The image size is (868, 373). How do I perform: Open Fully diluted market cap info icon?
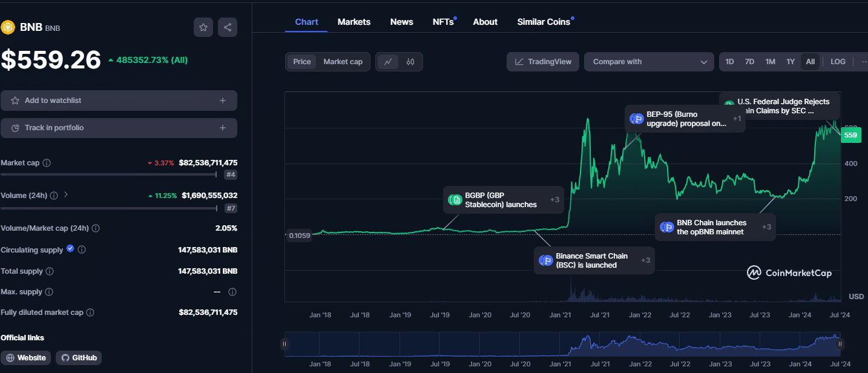point(90,312)
